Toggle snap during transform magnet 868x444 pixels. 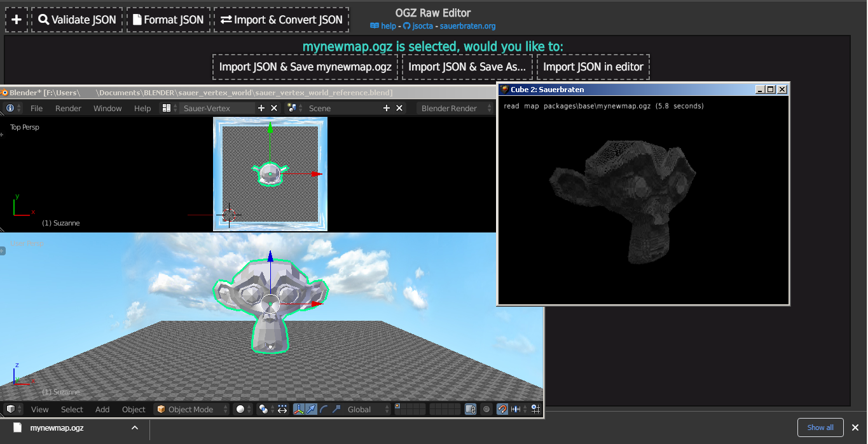click(502, 409)
